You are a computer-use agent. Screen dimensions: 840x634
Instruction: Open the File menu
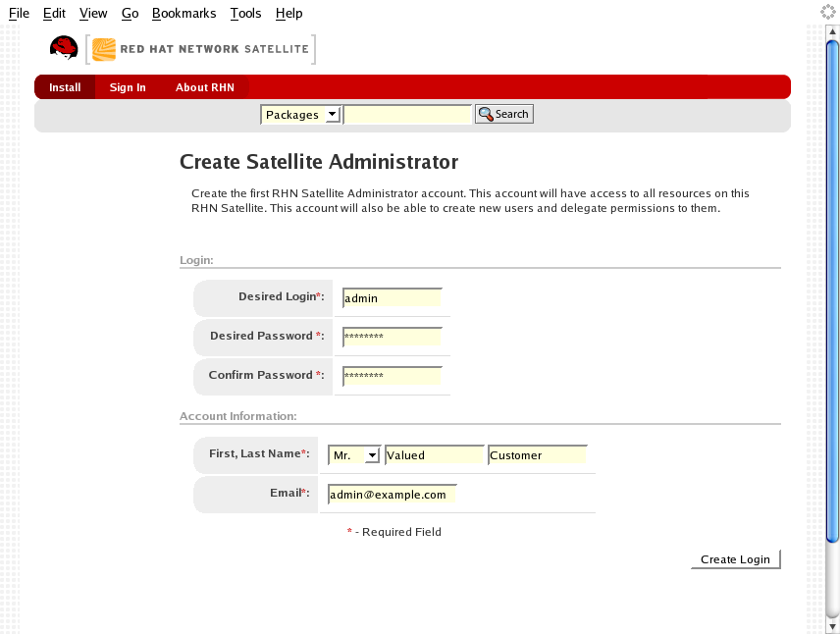[x=19, y=13]
